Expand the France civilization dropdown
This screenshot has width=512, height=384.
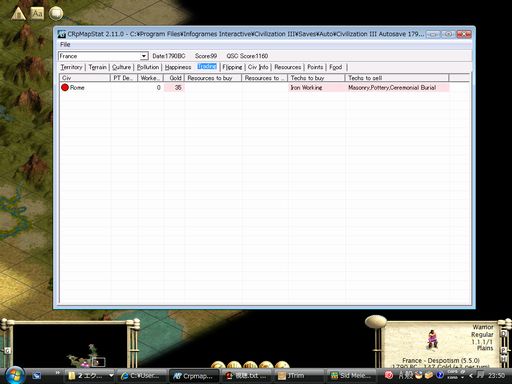144,56
